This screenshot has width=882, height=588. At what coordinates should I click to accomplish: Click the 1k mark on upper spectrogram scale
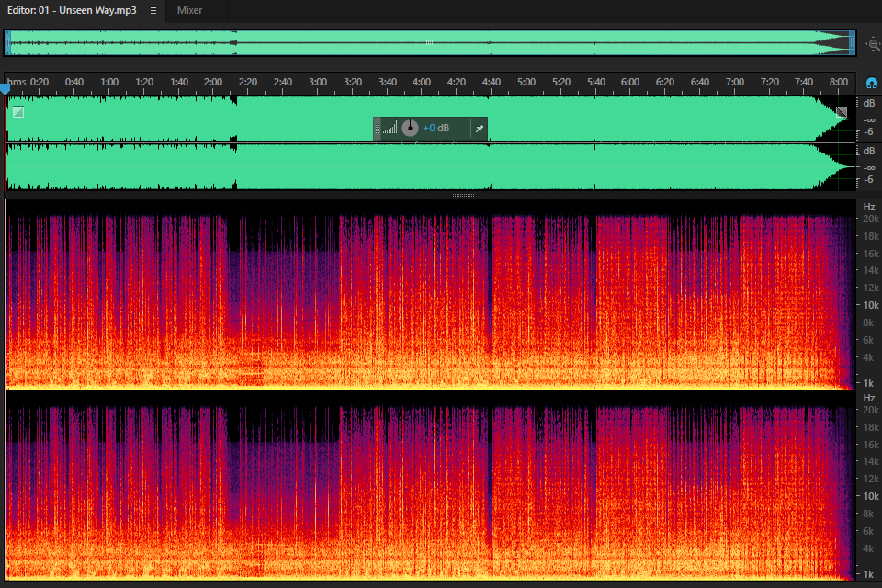tap(869, 383)
